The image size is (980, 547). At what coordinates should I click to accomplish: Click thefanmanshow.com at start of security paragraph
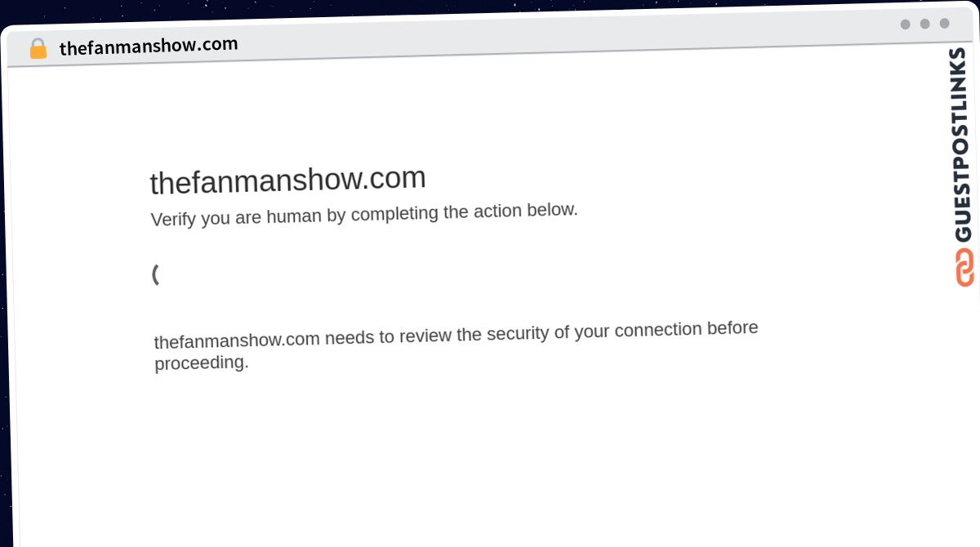coord(237,340)
